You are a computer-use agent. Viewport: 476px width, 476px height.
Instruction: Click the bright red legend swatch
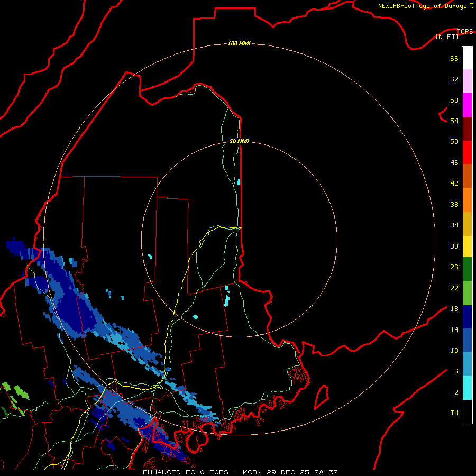pyautogui.click(x=467, y=152)
